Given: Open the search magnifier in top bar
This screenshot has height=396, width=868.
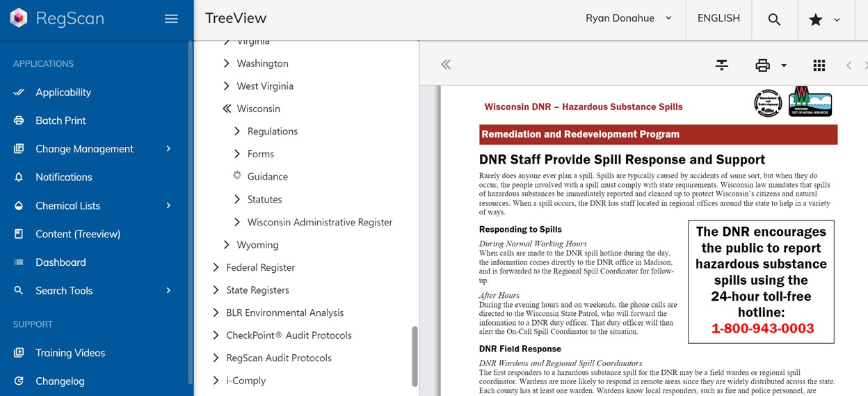Looking at the screenshot, I should tap(774, 19).
